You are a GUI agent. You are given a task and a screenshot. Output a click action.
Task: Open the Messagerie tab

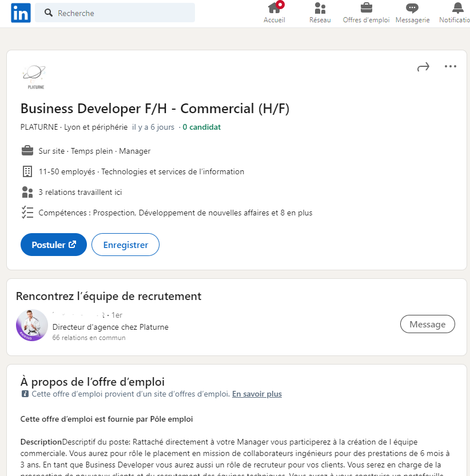coord(412,13)
